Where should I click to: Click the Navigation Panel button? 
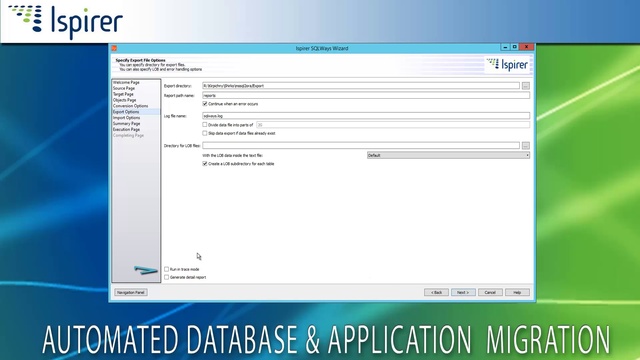(131, 293)
